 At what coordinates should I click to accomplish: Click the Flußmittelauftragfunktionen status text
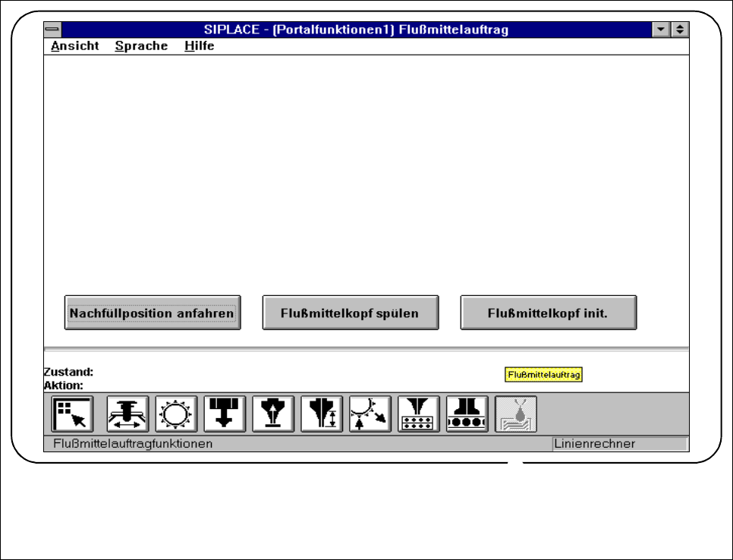(x=133, y=444)
